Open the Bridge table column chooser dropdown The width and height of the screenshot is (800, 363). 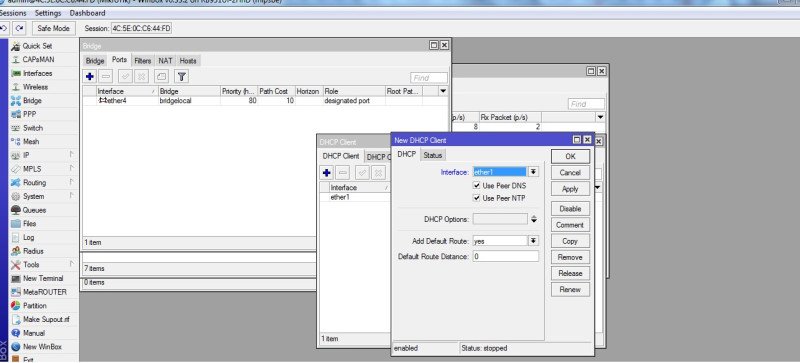[443, 91]
